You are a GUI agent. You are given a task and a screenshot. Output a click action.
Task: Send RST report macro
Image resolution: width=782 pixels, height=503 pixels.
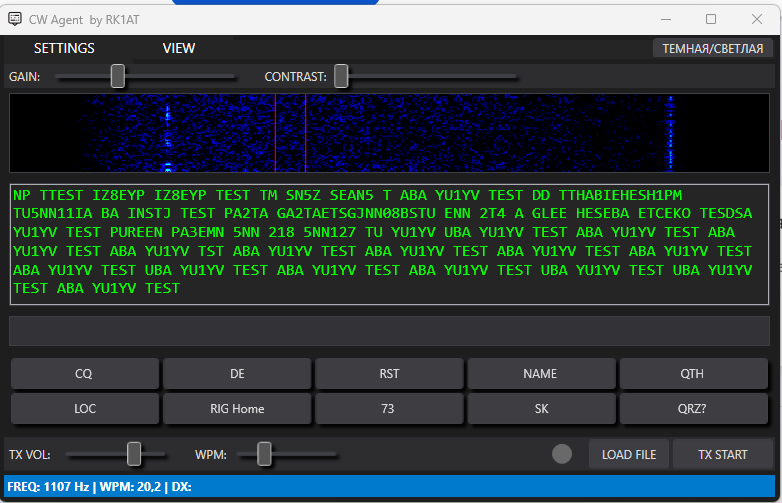click(389, 374)
